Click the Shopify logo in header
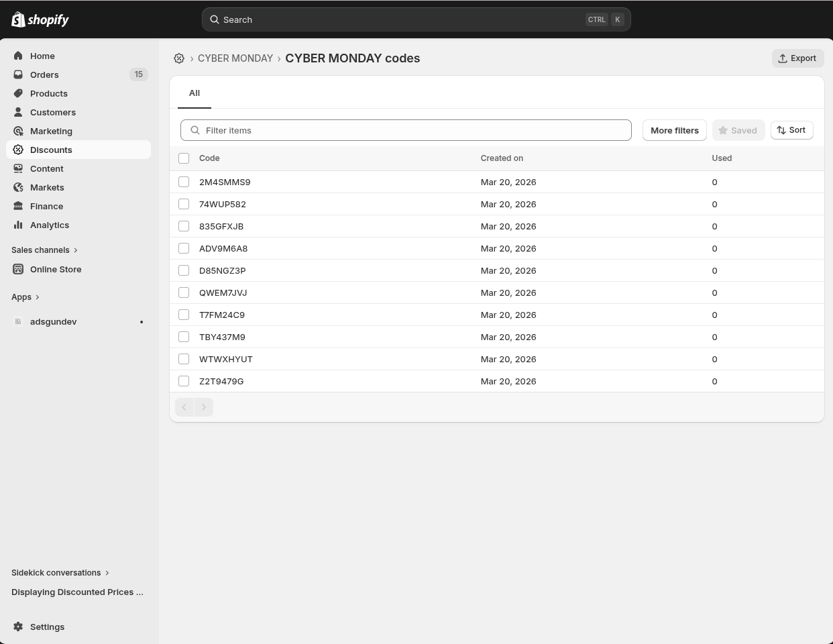Screen dimensions: 833x644 pyautogui.click(x=40, y=19)
